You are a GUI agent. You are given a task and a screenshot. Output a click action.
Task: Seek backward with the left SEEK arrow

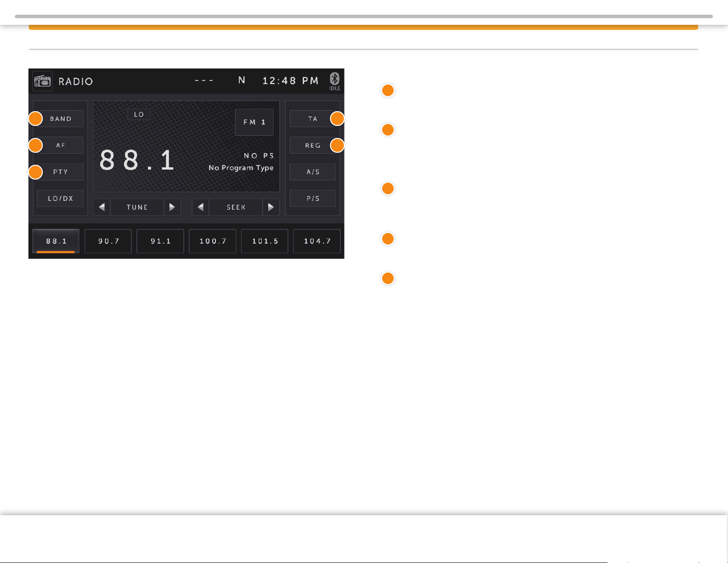tap(201, 207)
